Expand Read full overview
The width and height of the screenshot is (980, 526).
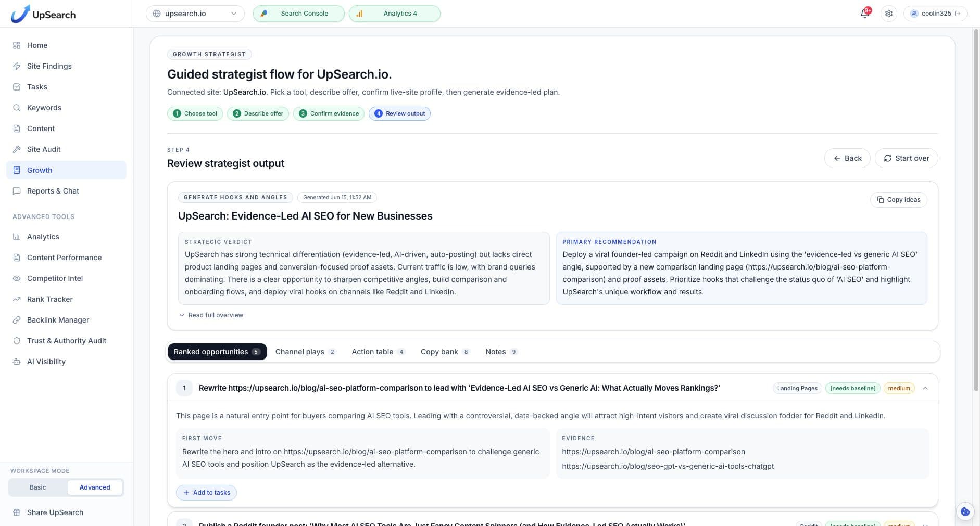click(211, 315)
